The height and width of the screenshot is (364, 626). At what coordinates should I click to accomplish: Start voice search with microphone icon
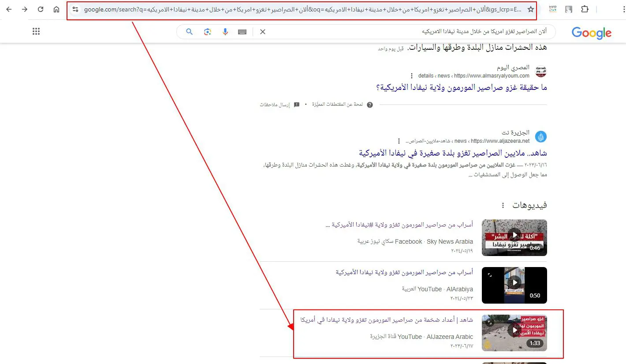coord(225,32)
